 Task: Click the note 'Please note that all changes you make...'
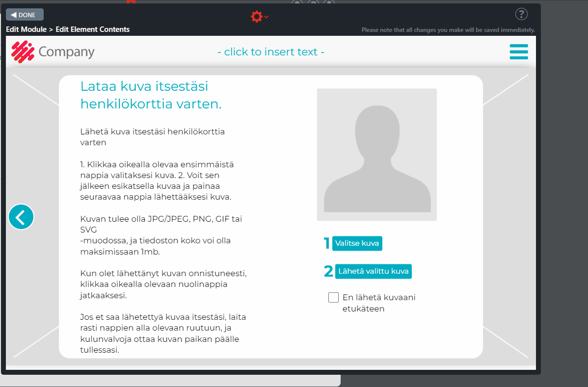pos(448,29)
